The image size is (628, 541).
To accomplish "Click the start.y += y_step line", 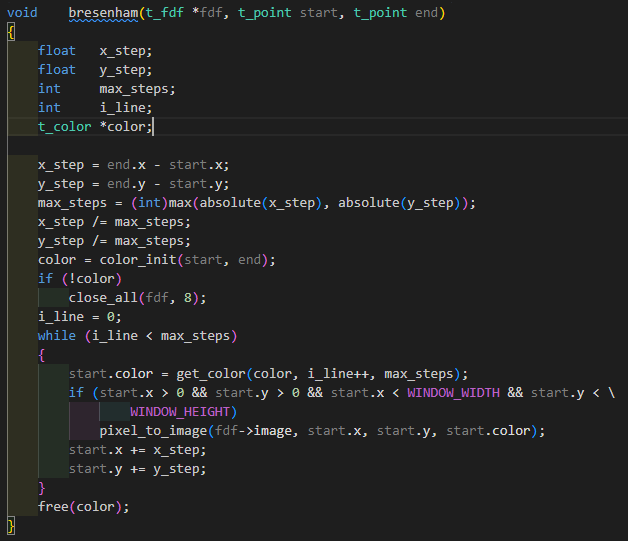I will pyautogui.click(x=137, y=469).
